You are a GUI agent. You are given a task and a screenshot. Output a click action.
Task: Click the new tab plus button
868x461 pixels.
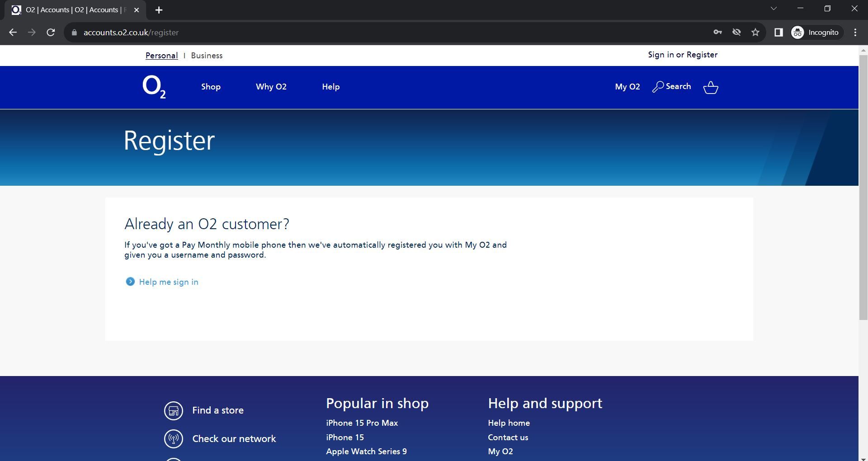pyautogui.click(x=159, y=9)
